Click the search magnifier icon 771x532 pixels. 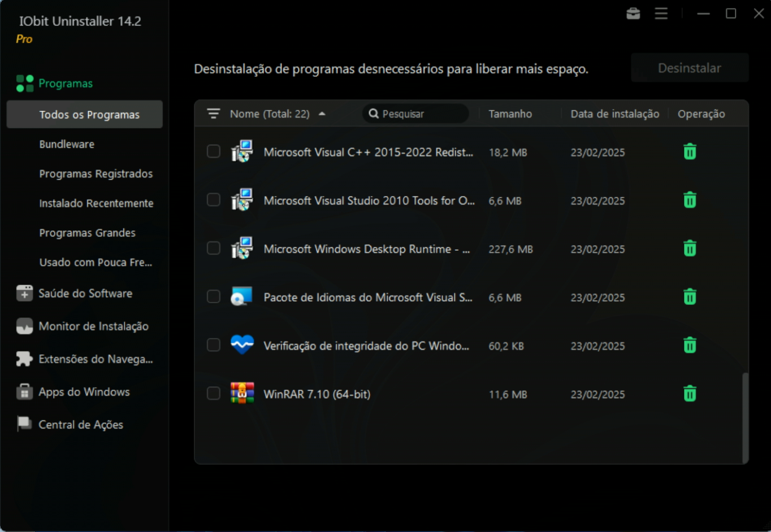[x=374, y=114]
